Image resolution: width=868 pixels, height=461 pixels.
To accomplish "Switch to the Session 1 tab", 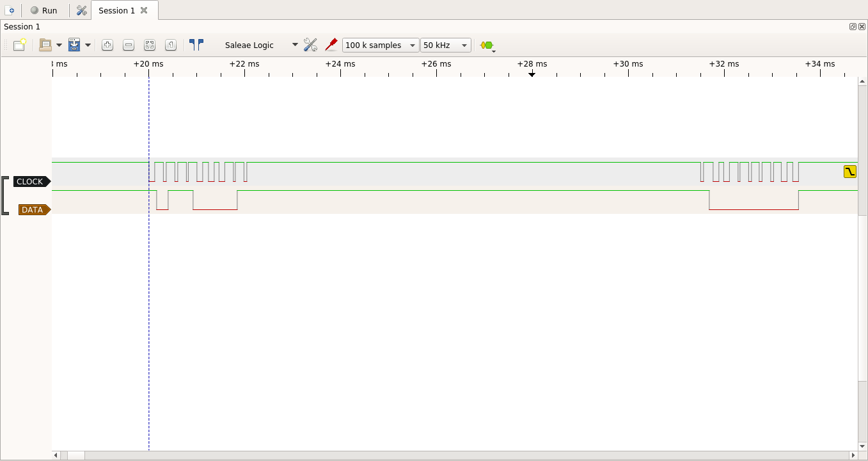I will click(x=116, y=10).
